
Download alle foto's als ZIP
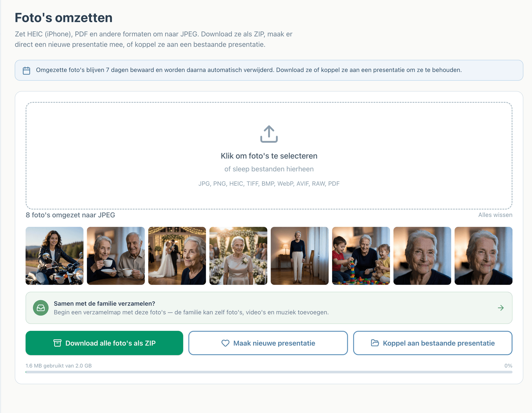(104, 343)
